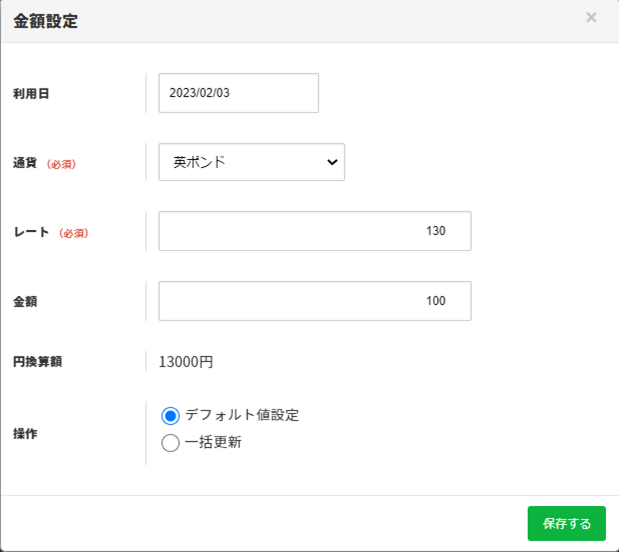This screenshot has height=552, width=619.
Task: Focus the レート input containing 130
Action: [314, 231]
